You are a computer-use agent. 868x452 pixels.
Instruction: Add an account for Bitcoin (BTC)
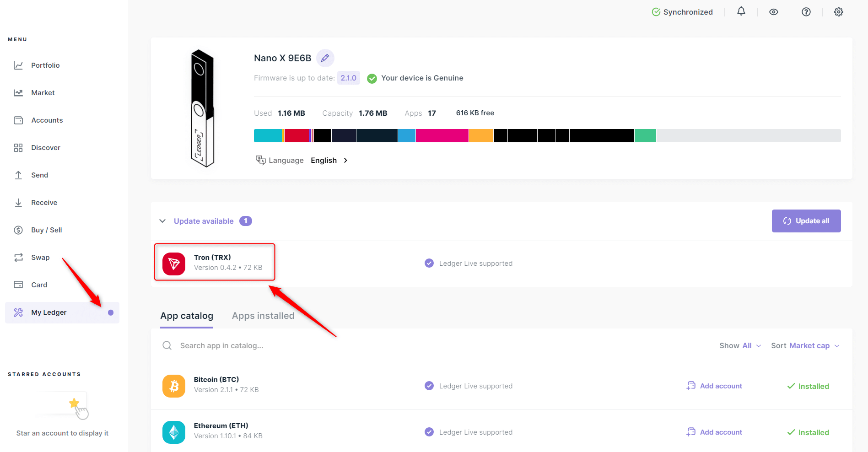click(714, 386)
